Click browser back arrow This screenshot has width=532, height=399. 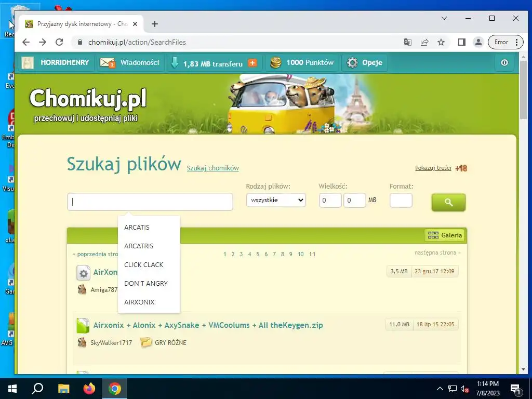(26, 42)
